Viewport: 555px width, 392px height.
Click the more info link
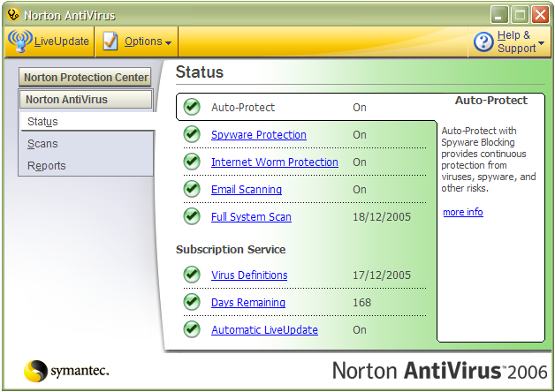coord(463,212)
